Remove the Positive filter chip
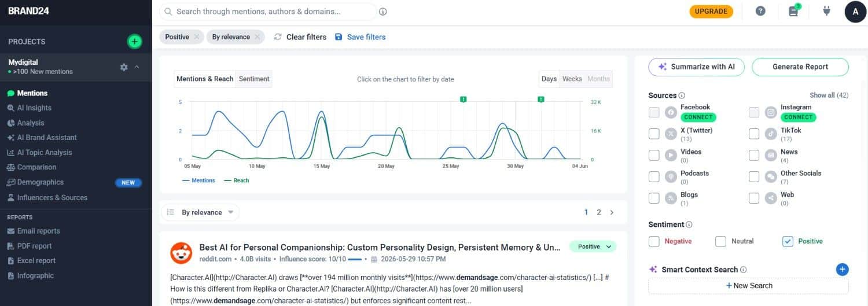Viewport: 868px width, 306px height. coord(196,37)
